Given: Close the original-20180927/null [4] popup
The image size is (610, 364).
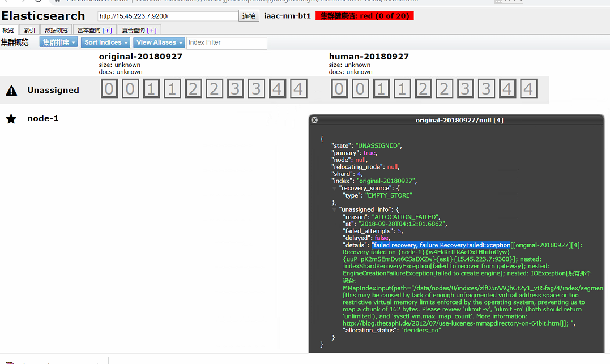Looking at the screenshot, I should pyautogui.click(x=314, y=120).
